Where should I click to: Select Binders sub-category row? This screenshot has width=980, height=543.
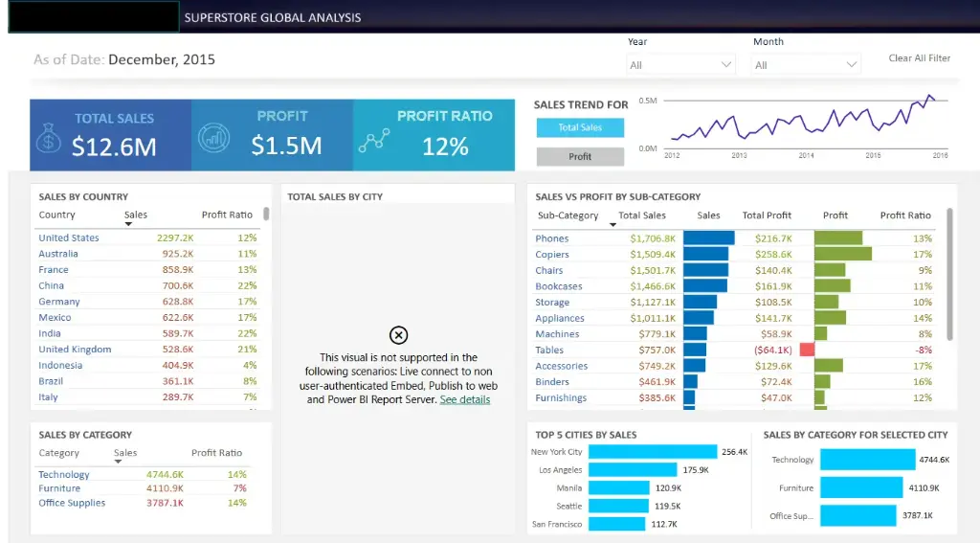coord(734,381)
